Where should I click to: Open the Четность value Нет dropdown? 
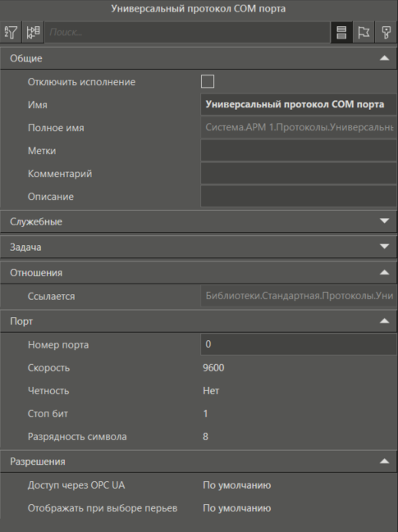[299, 390]
